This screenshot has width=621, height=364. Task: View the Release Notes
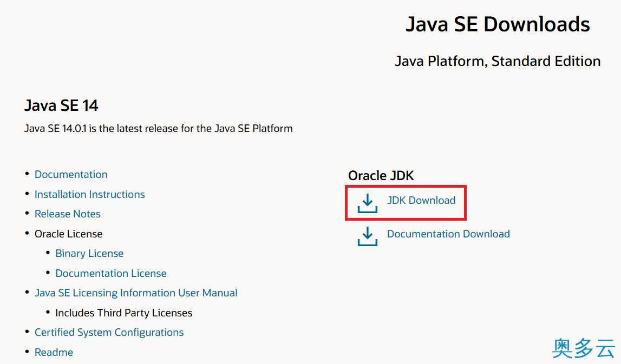67,214
